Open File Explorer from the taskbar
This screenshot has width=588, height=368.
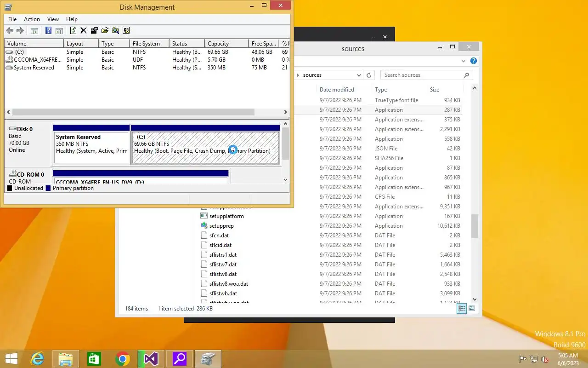[66, 359]
